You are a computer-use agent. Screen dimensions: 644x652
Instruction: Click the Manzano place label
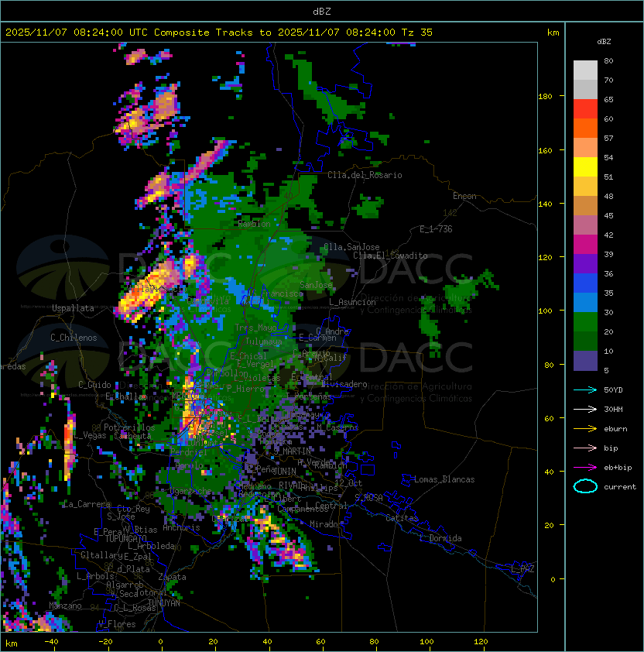[x=65, y=606]
